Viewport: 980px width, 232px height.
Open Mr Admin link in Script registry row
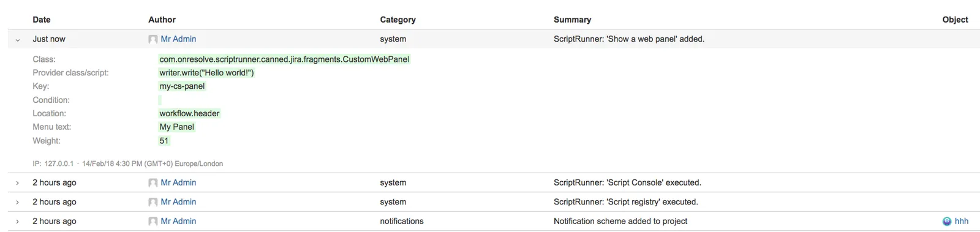tap(178, 202)
